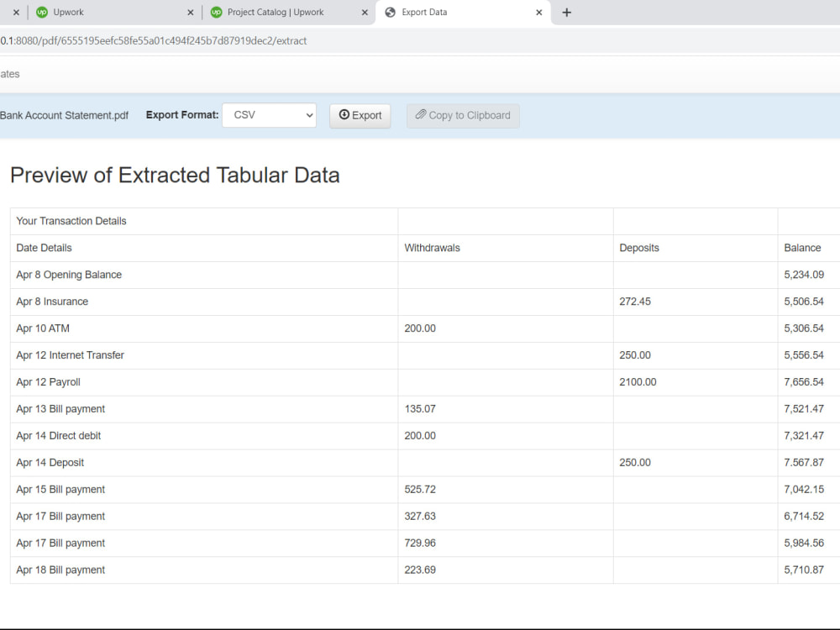Click the 5,710.87 balance value

(804, 570)
